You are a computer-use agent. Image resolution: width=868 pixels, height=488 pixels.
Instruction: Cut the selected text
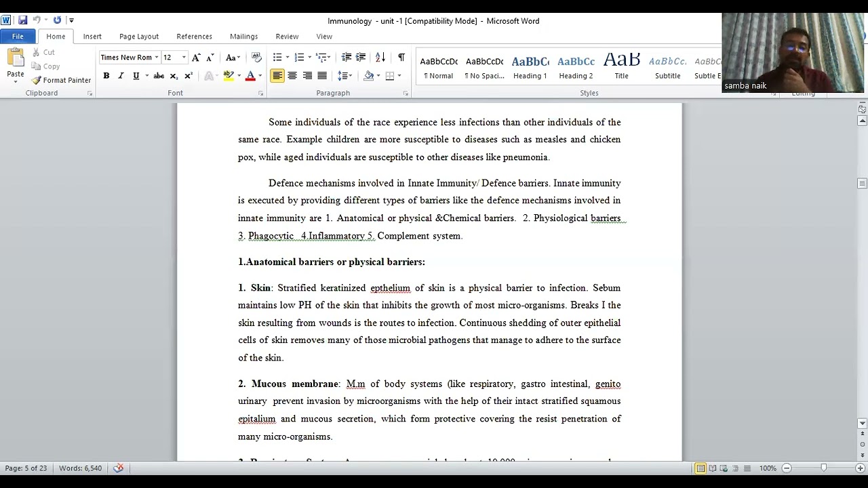click(x=43, y=52)
